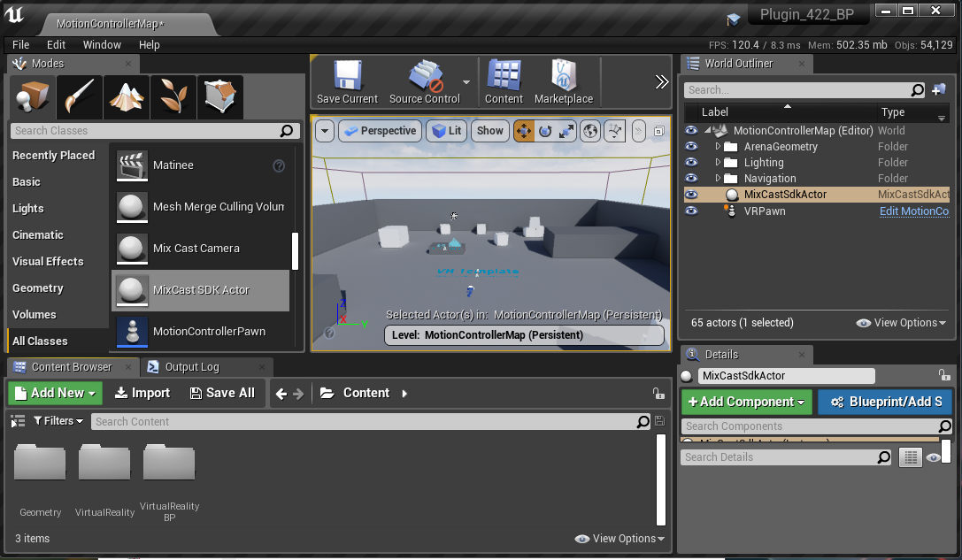962x560 pixels.
Task: Click the search magnifier in Search Classes
Action: click(x=287, y=131)
